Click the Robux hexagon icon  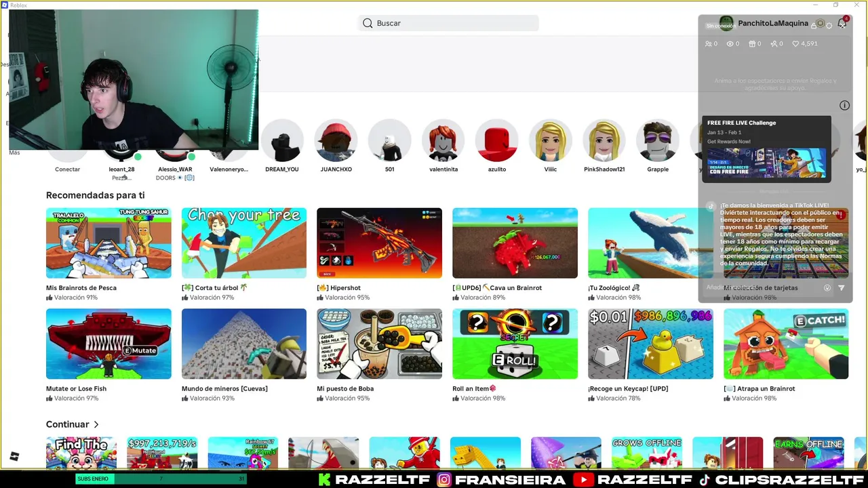[820, 24]
